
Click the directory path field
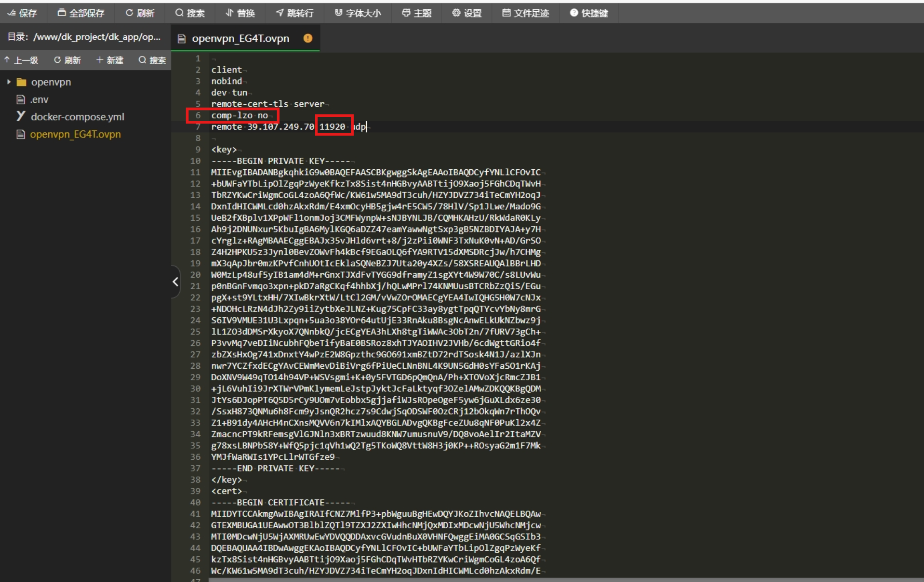click(84, 37)
